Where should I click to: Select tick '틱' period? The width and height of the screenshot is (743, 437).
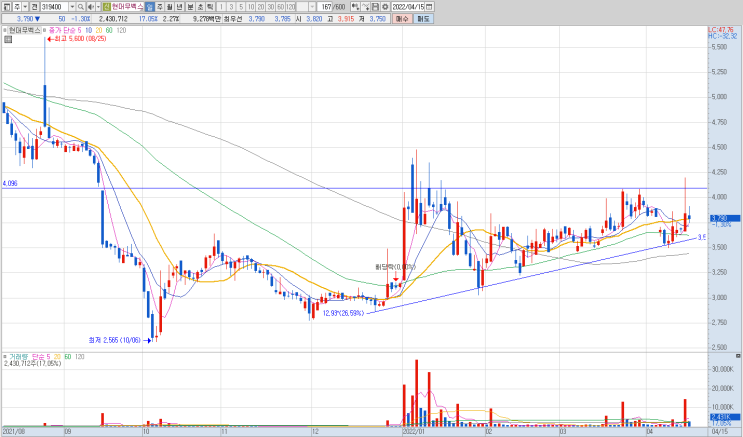(210, 7)
